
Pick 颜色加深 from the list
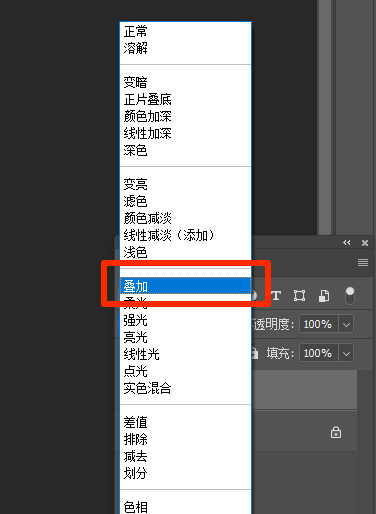(185, 116)
